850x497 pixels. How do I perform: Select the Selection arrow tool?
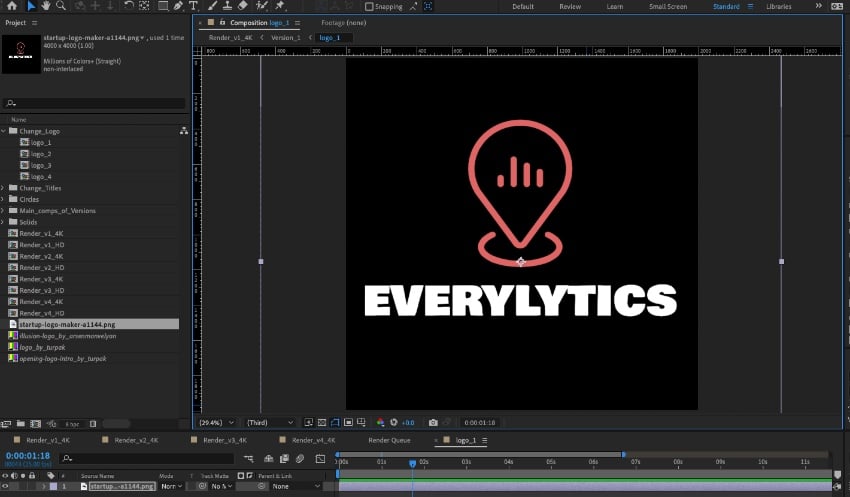[x=31, y=6]
